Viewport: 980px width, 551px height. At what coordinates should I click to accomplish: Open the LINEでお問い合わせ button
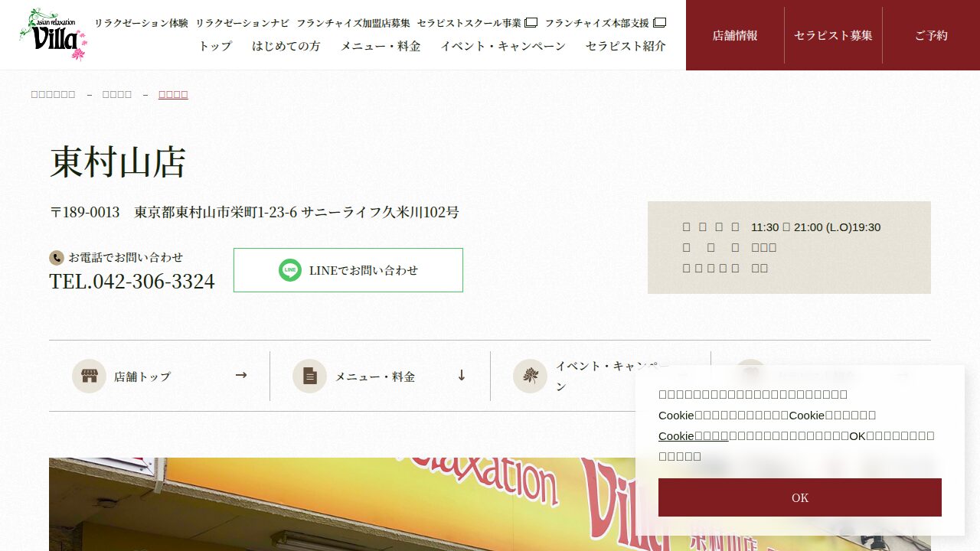coord(348,270)
